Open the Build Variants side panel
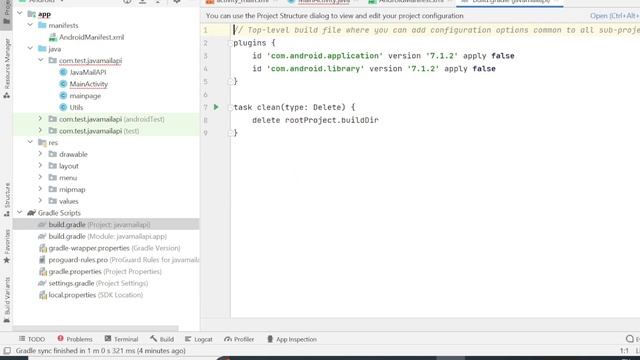This screenshot has height=360, width=640. (7, 300)
